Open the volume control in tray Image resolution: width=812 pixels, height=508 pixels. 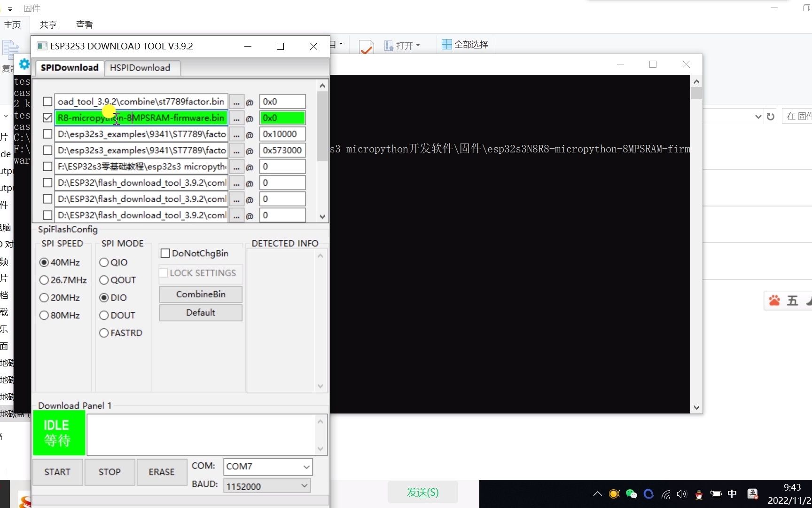point(682,494)
